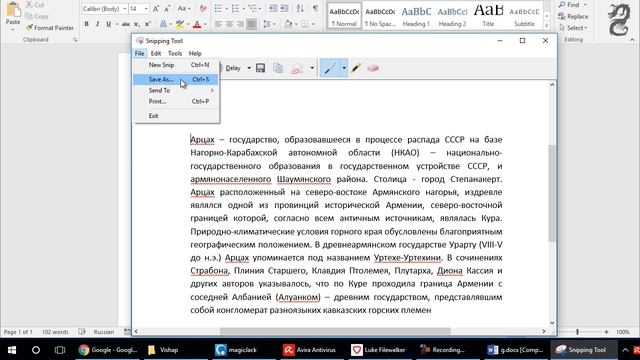The width and height of the screenshot is (640, 360).
Task: Apply the Normal style in Word
Action: (344, 16)
